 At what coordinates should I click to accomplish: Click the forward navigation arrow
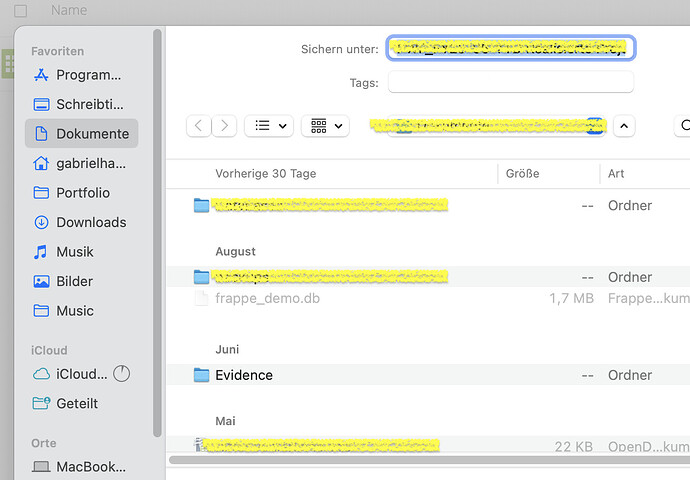click(225, 126)
